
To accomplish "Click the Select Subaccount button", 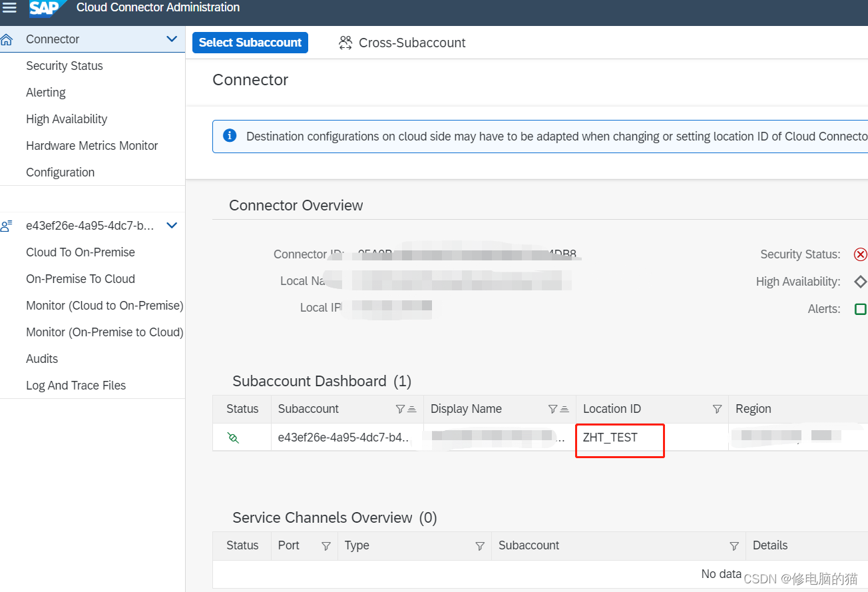I will point(250,43).
